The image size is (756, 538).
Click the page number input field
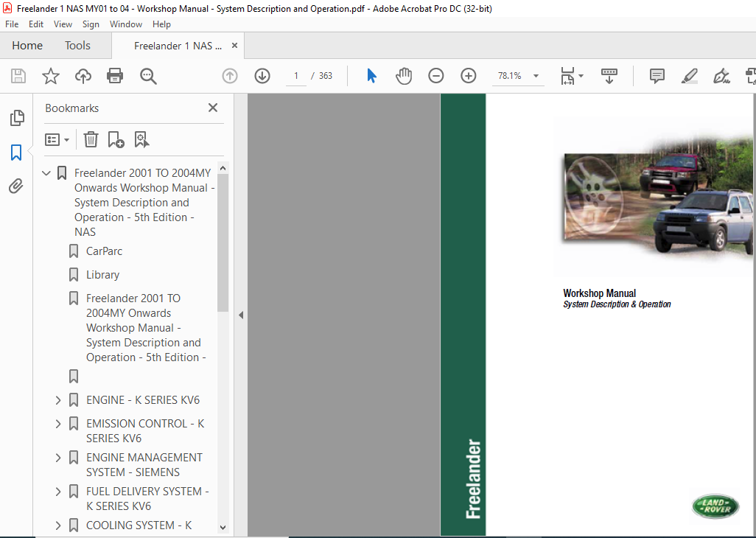click(296, 76)
